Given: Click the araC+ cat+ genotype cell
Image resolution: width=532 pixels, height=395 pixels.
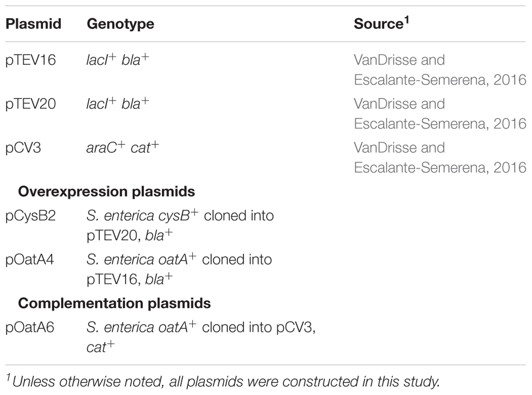Looking at the screenshot, I should point(123,147).
